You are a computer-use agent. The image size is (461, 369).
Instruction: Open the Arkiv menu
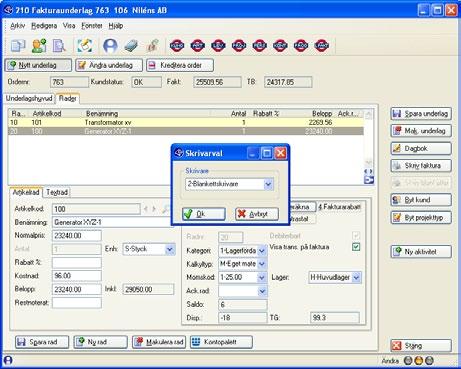pos(17,26)
